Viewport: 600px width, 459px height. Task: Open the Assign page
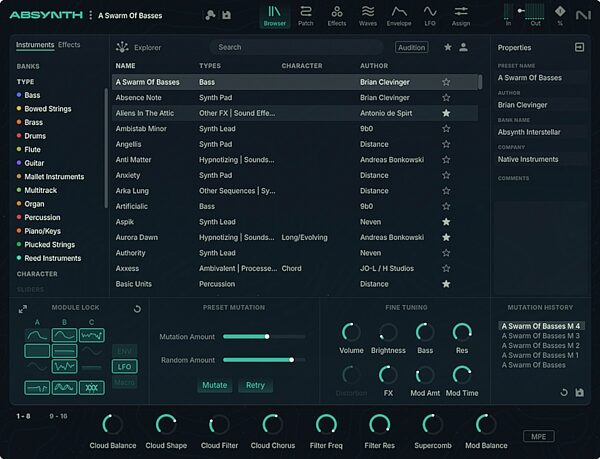click(461, 16)
